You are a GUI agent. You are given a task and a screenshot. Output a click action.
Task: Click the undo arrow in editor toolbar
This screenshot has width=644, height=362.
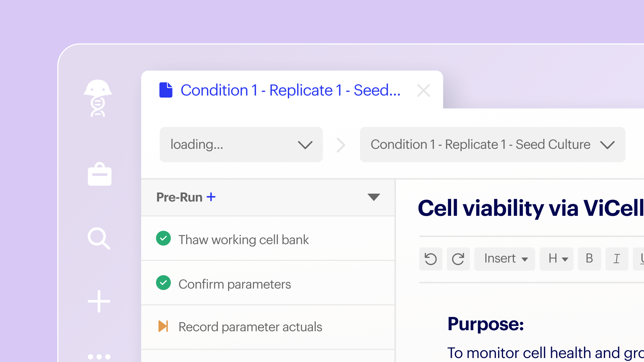(431, 259)
